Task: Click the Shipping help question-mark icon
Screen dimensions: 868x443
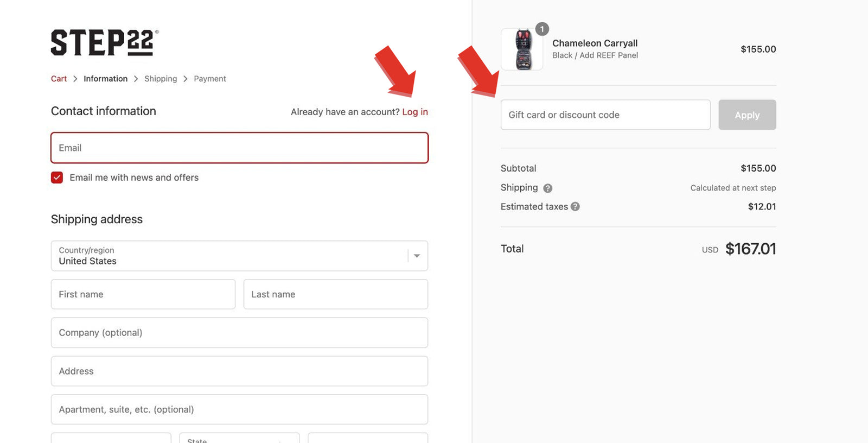Action: (x=548, y=188)
